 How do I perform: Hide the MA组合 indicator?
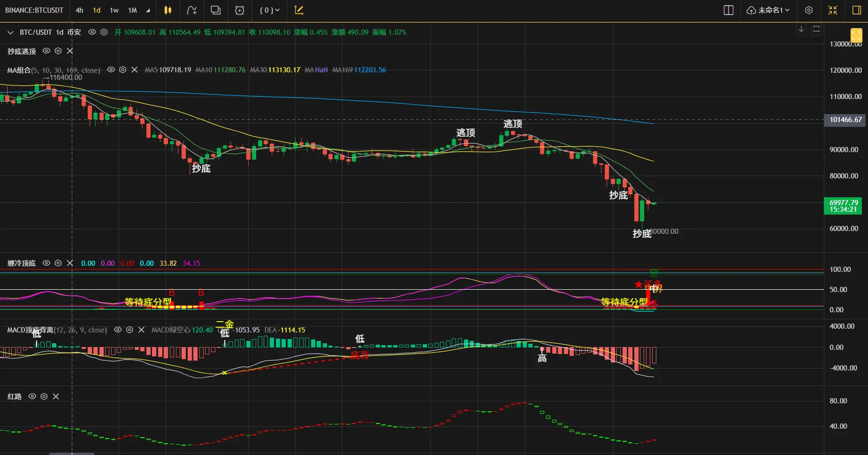coord(111,69)
